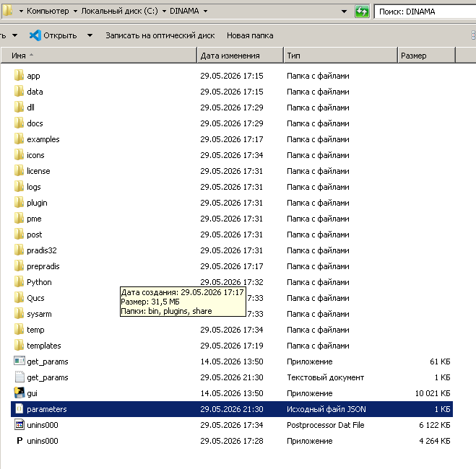
Task: Sort by Тип column header
Action: tap(341, 56)
